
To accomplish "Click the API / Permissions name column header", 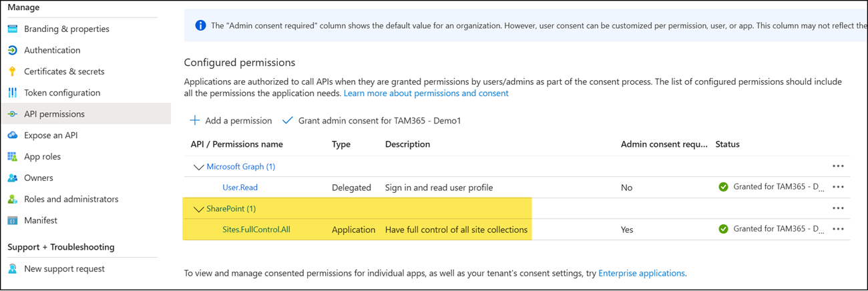I will click(237, 144).
